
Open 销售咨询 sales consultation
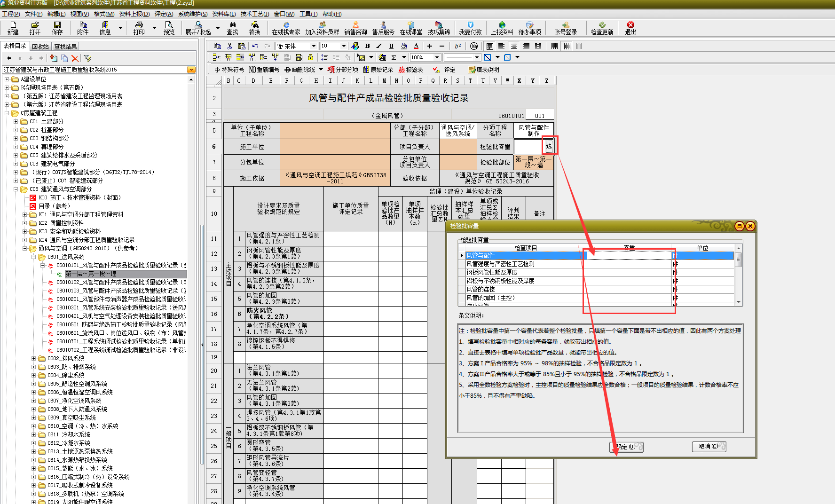[355, 28]
